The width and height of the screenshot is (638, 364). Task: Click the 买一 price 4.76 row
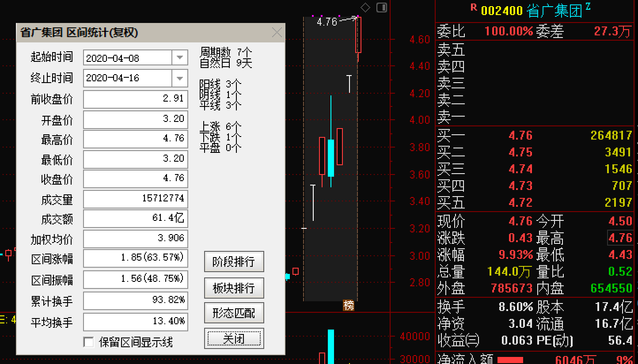coord(520,136)
